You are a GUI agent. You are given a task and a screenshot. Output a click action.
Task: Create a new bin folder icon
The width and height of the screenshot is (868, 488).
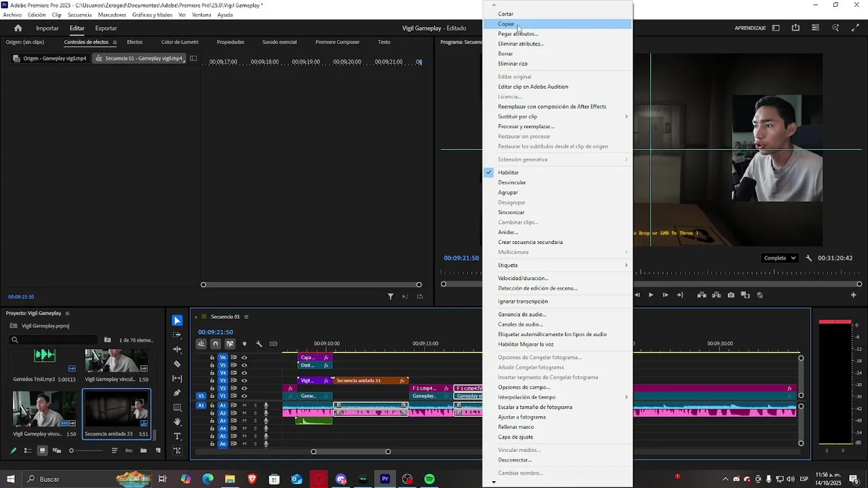143,451
